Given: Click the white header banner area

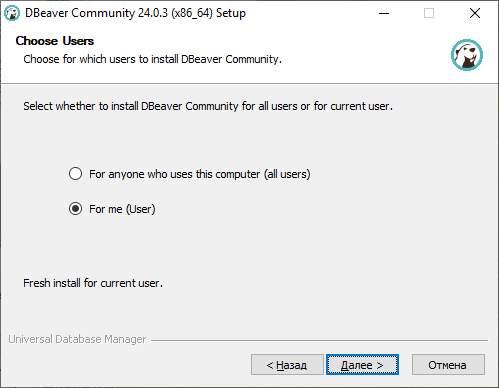Looking at the screenshot, I should point(249,55).
